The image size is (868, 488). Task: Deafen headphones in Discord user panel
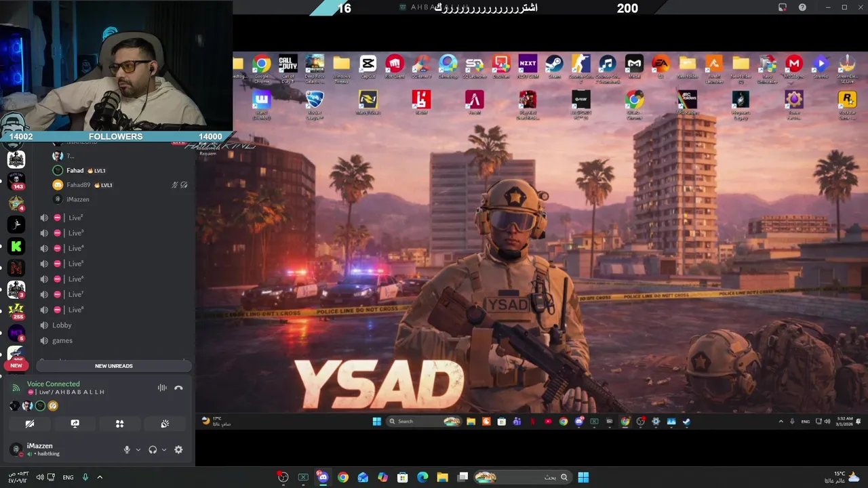153,449
